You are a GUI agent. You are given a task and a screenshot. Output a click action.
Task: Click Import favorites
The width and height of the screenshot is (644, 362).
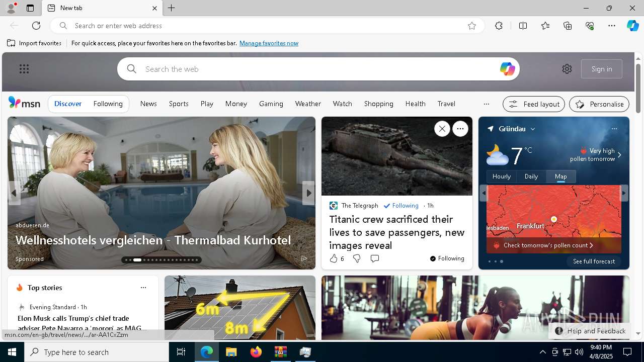pyautogui.click(x=34, y=43)
